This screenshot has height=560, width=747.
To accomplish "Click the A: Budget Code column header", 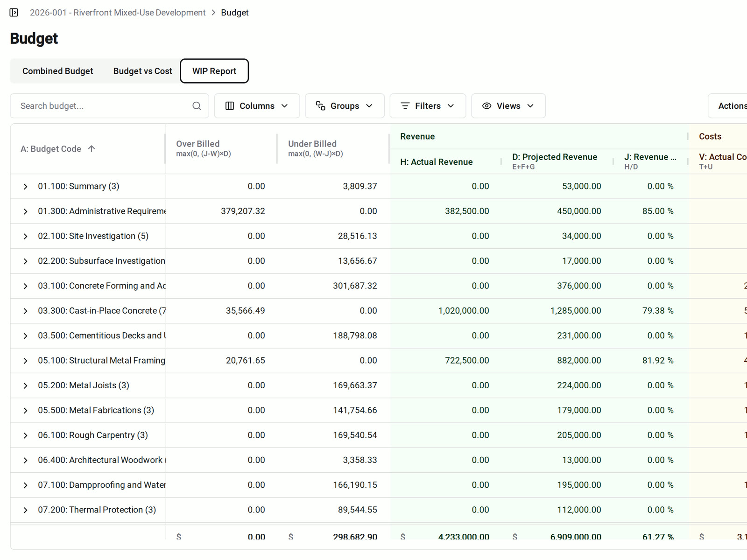I will click(x=88, y=149).
